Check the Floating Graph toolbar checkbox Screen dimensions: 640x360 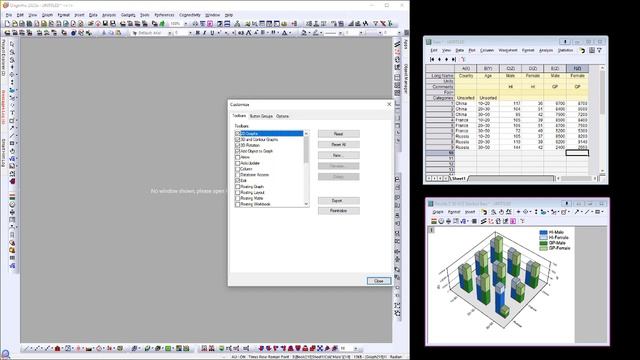[x=238, y=187]
